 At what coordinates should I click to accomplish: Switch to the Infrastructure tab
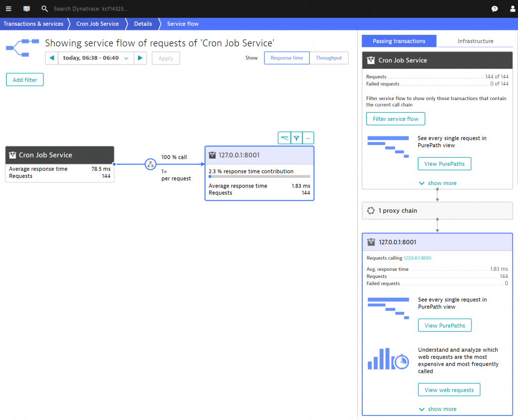tap(476, 41)
